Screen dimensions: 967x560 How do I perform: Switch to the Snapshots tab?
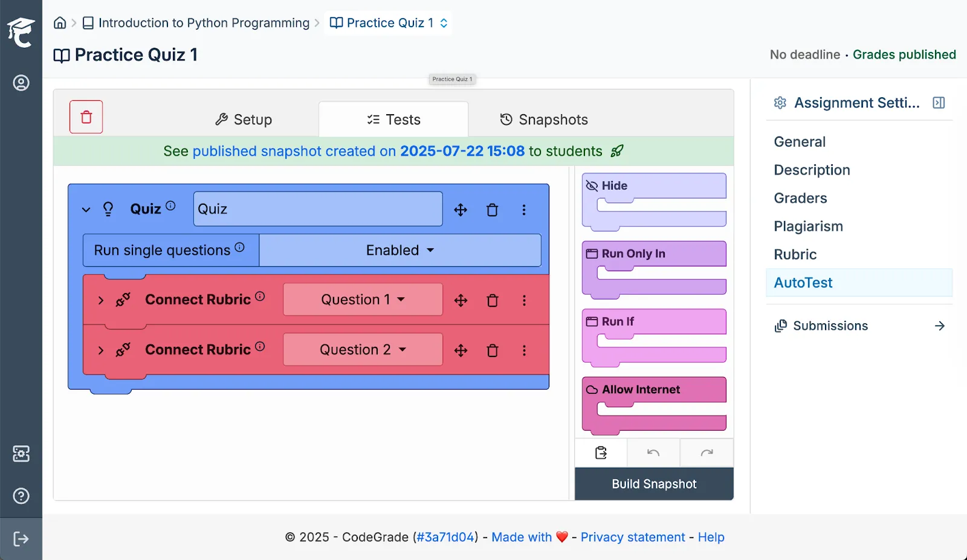click(x=544, y=120)
